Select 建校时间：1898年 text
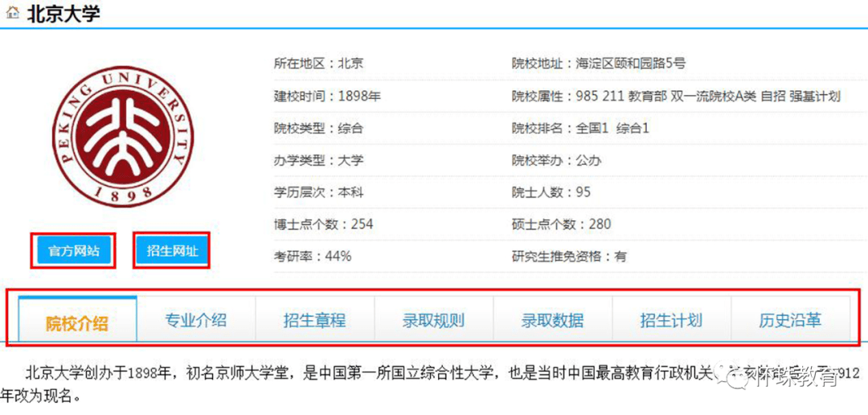The image size is (868, 415). [327, 97]
